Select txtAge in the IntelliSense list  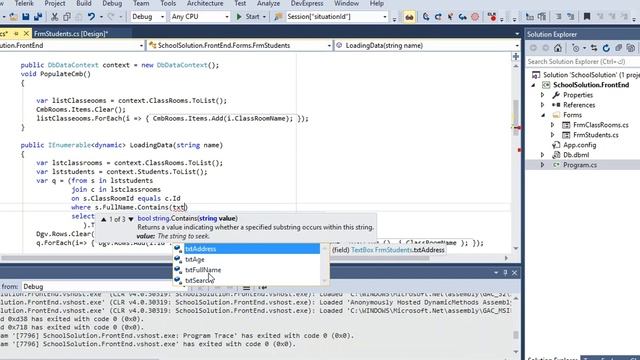click(x=247, y=259)
